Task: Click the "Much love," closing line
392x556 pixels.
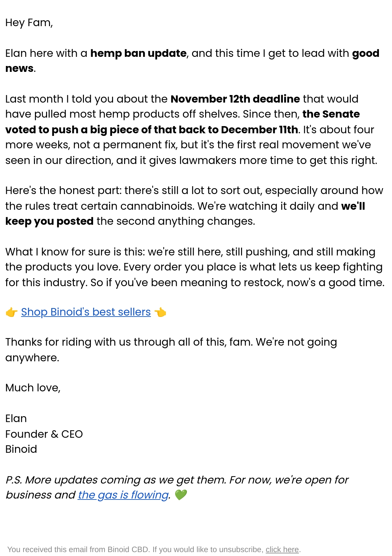Action: click(33, 388)
